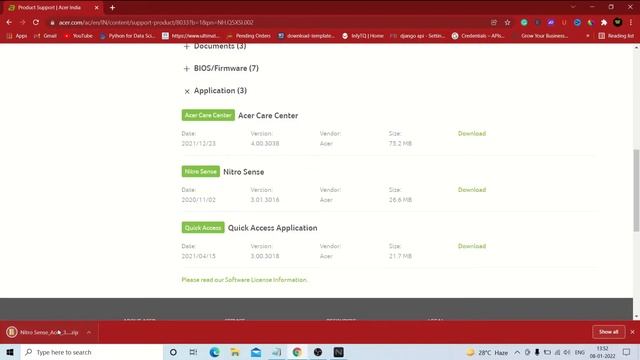The width and height of the screenshot is (640, 360).
Task: Bookmark this page with the star icon
Action: coord(507,22)
